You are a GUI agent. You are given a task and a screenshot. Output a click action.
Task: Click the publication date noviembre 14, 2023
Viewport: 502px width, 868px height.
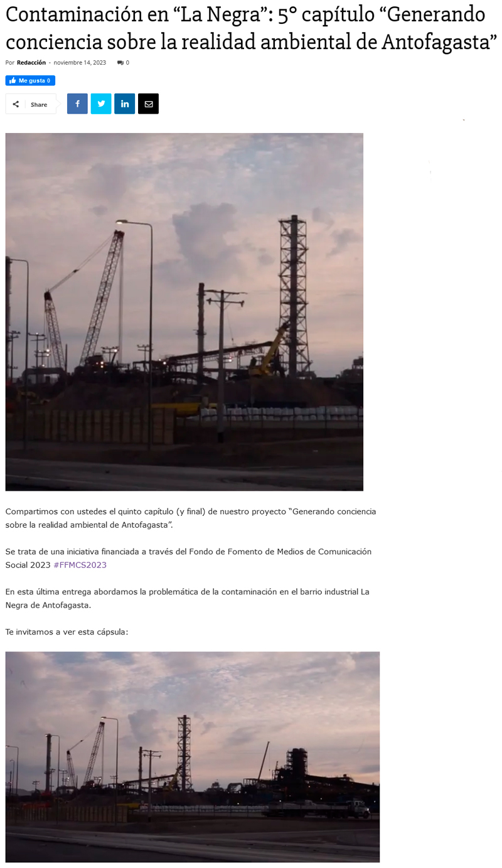80,63
